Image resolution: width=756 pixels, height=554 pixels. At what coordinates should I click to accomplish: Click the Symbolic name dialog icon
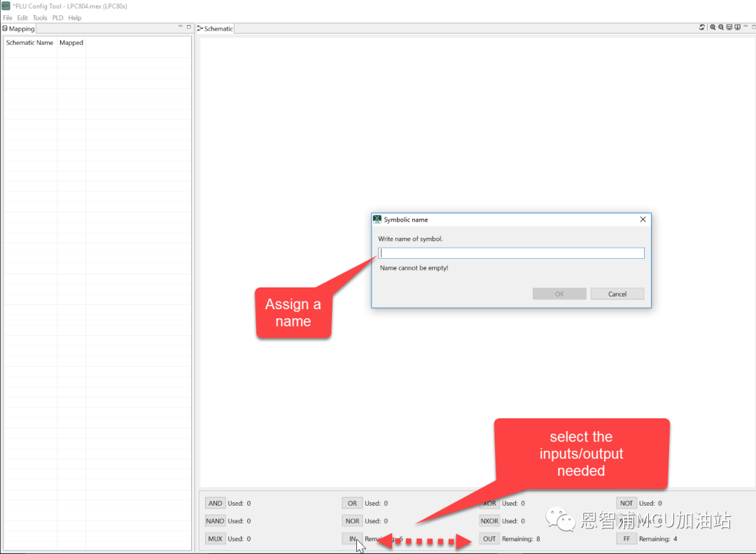pos(377,219)
